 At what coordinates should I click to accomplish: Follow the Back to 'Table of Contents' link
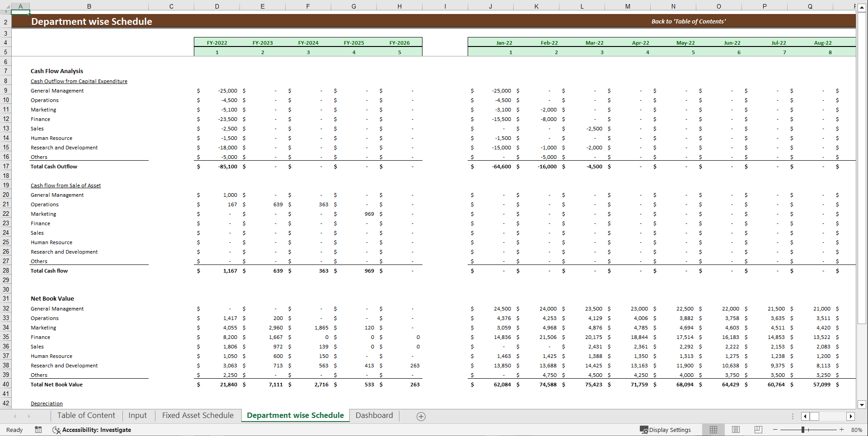pos(688,21)
